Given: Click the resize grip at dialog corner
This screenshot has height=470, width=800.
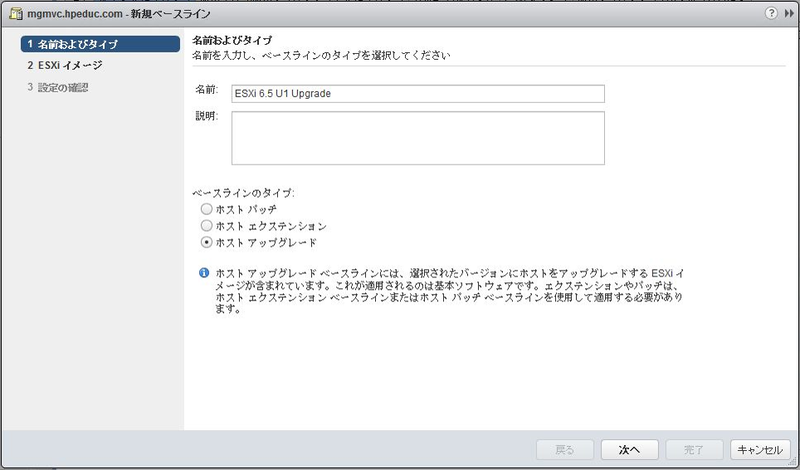Looking at the screenshot, I should (792, 461).
